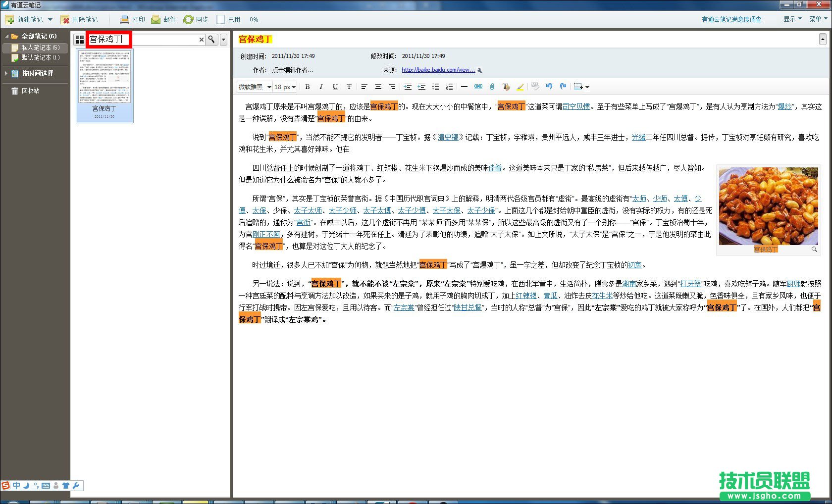Open the baike.baidu.com source link
The image size is (832, 504).
coord(438,70)
